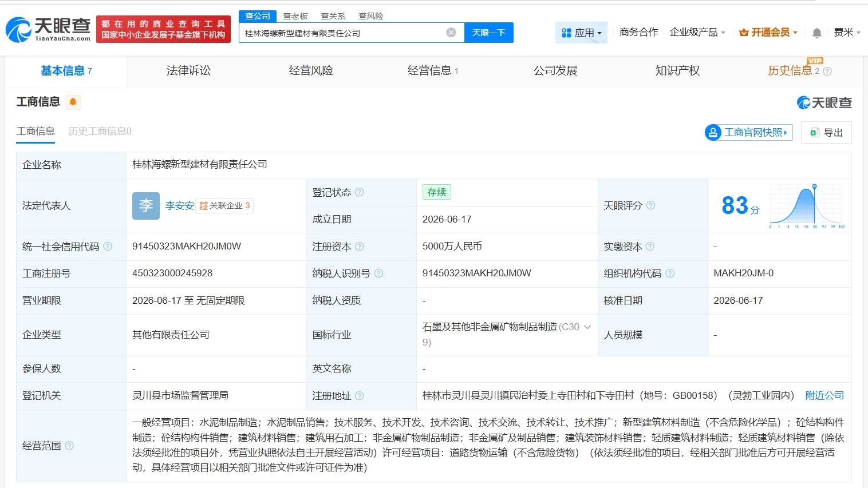Open legal representative 李安安 link
Screen dimensions: 868x488
click(x=179, y=205)
